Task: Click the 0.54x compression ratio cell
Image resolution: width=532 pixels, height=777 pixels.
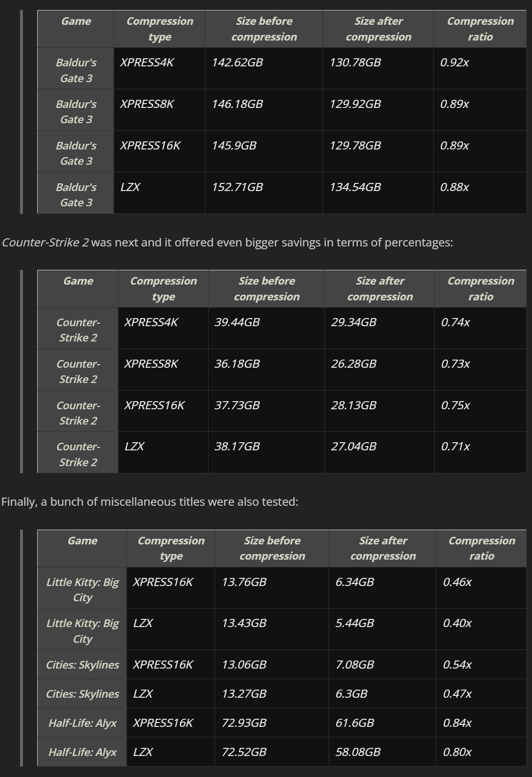Action: (x=457, y=665)
